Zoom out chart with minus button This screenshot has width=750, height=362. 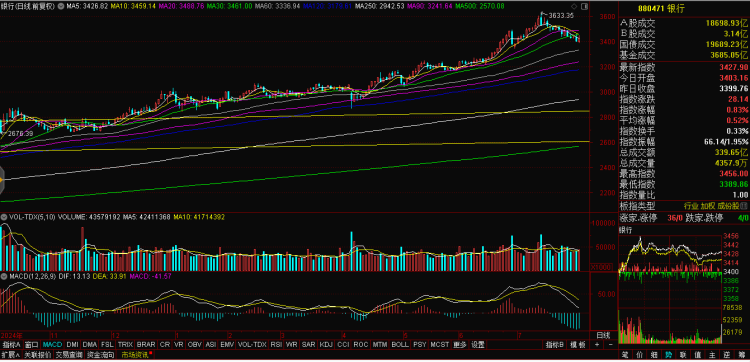point(610,344)
